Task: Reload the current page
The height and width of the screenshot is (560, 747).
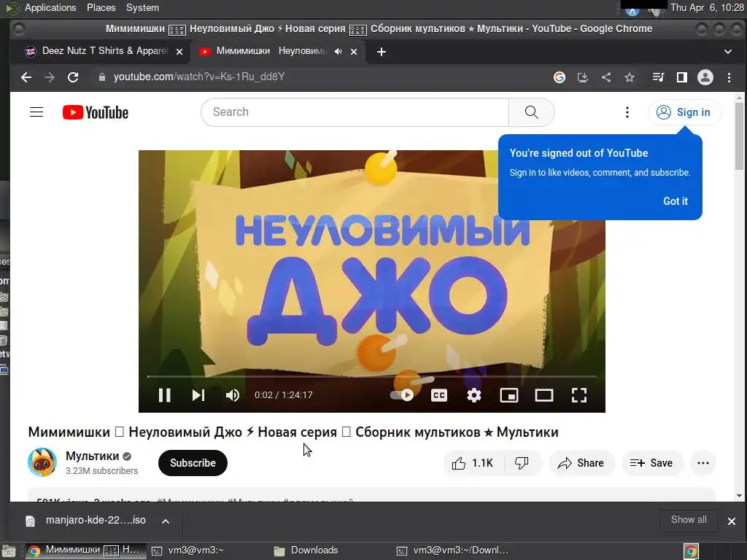Action: (73, 77)
